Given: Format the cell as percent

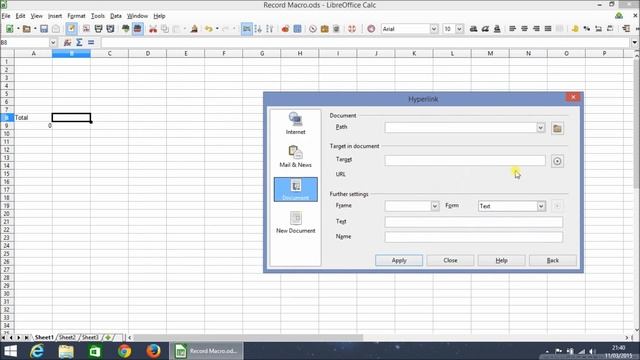Looking at the screenshot, I should 587,29.
